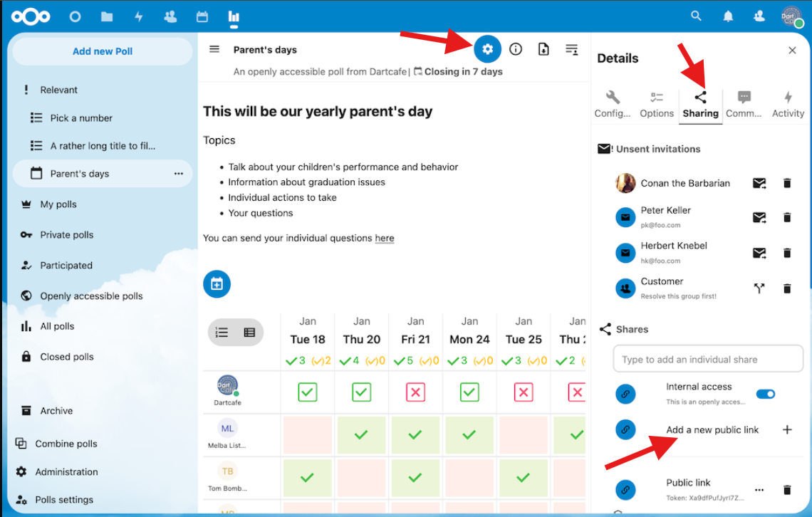Image resolution: width=812 pixels, height=517 pixels.
Task: Toggle Dartcafe's vote checkbox for Tue 18
Action: coord(308,392)
